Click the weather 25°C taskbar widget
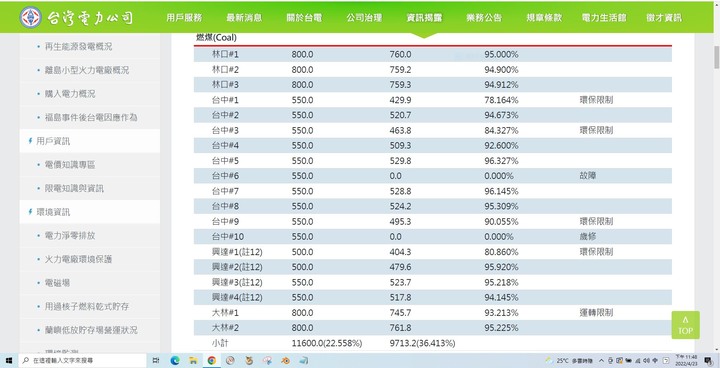The height and width of the screenshot is (368, 720). 569,361
